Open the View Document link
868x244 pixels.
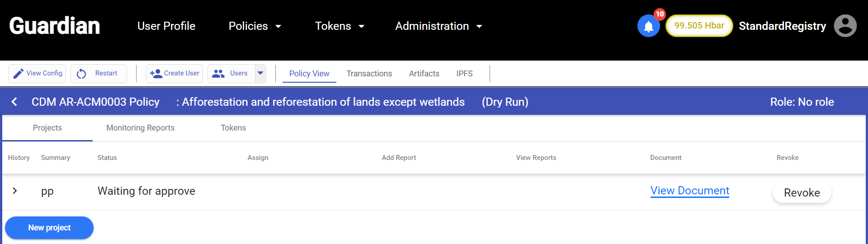tap(689, 191)
